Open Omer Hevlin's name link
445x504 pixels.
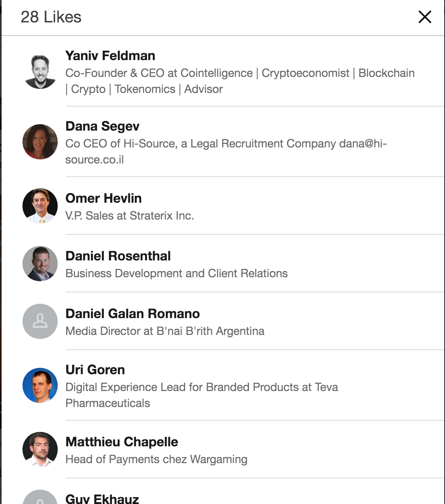103,198
